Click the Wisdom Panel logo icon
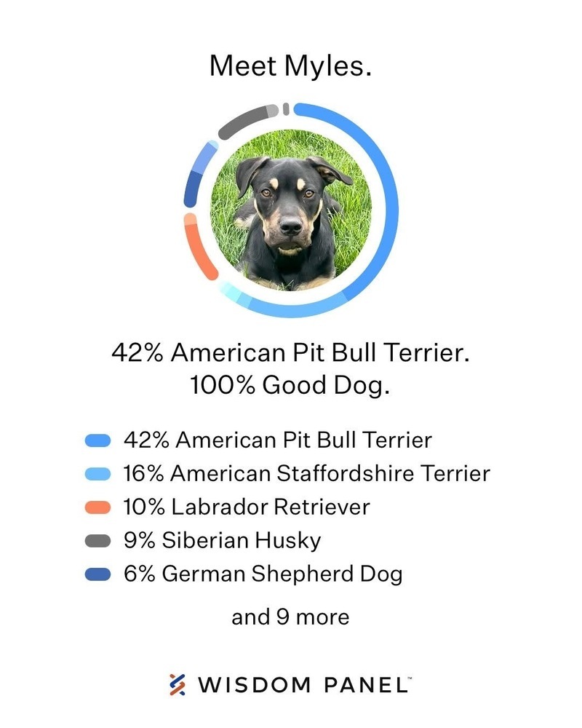The image size is (582, 728). pyautogui.click(x=178, y=684)
